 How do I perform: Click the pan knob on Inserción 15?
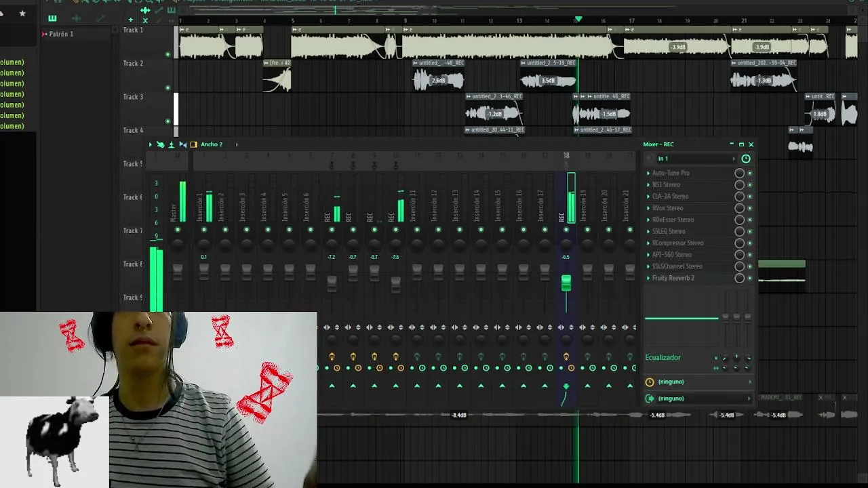[502, 244]
